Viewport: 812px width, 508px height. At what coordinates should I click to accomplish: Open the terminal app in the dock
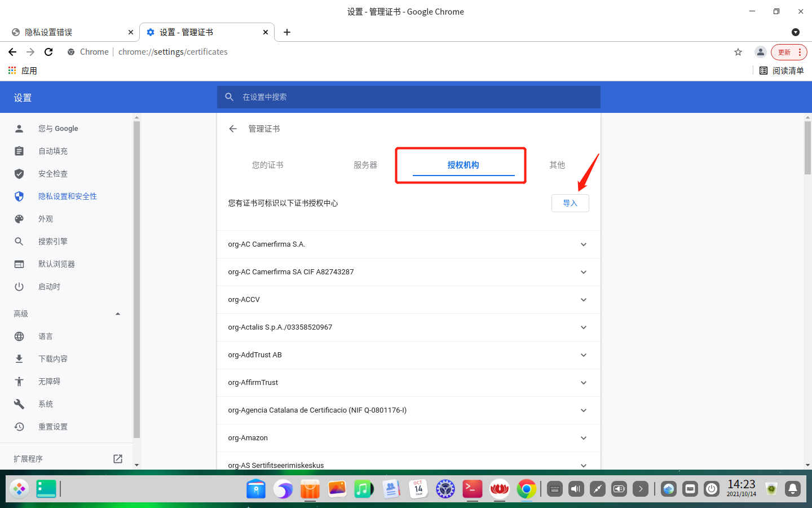473,489
